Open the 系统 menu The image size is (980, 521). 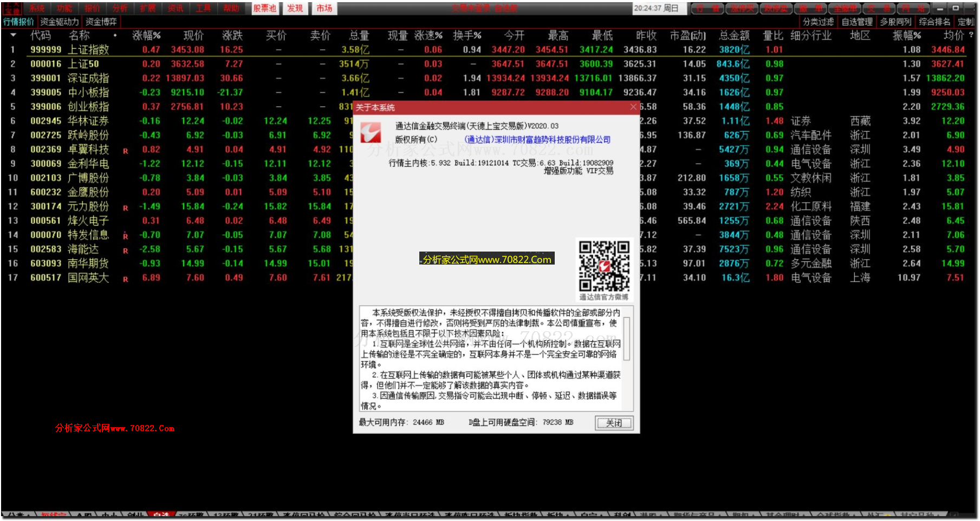tap(37, 8)
